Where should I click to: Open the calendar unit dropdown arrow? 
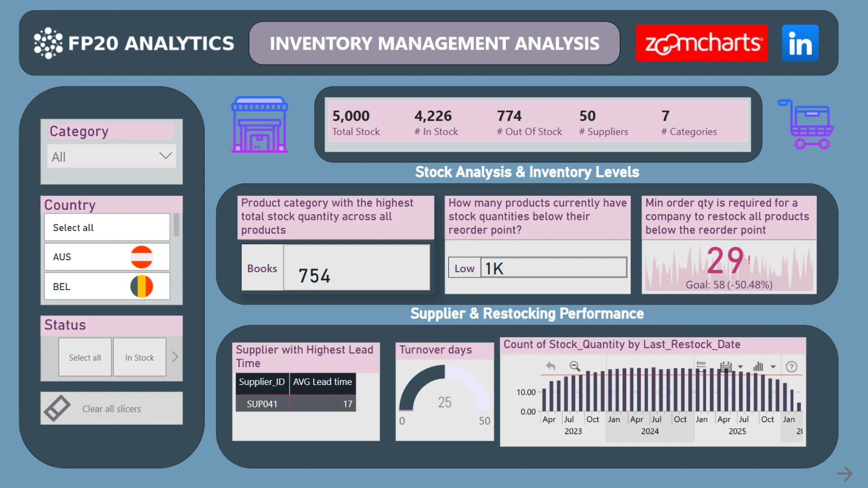[x=741, y=367]
